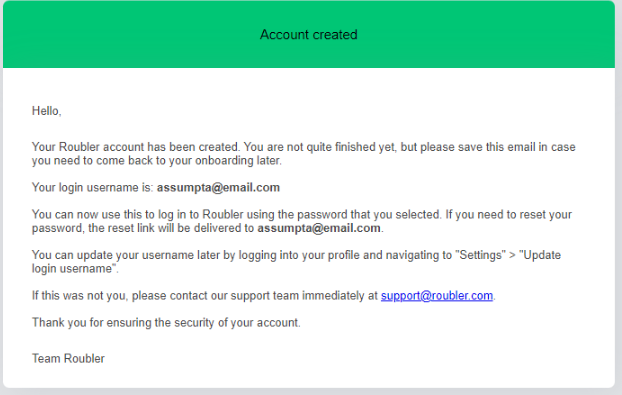Screen dimensions: 622x395
Task: Click the 'Hello,' greeting line
Action: [x=46, y=111]
